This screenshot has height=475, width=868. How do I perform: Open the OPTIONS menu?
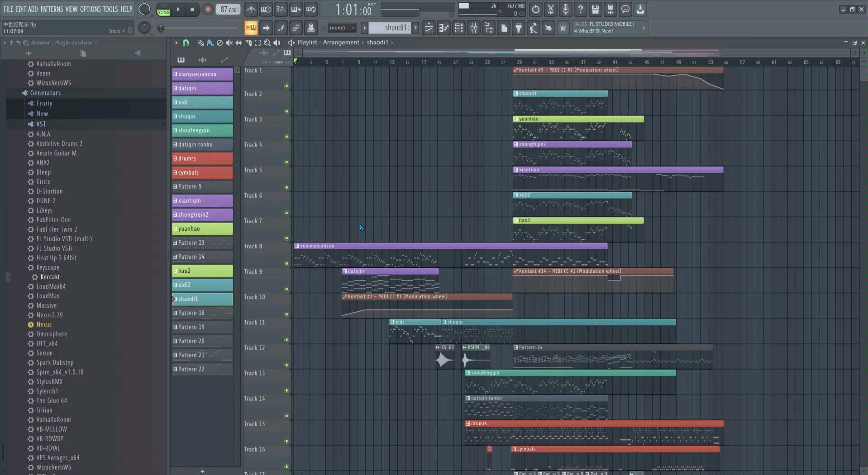pos(91,9)
